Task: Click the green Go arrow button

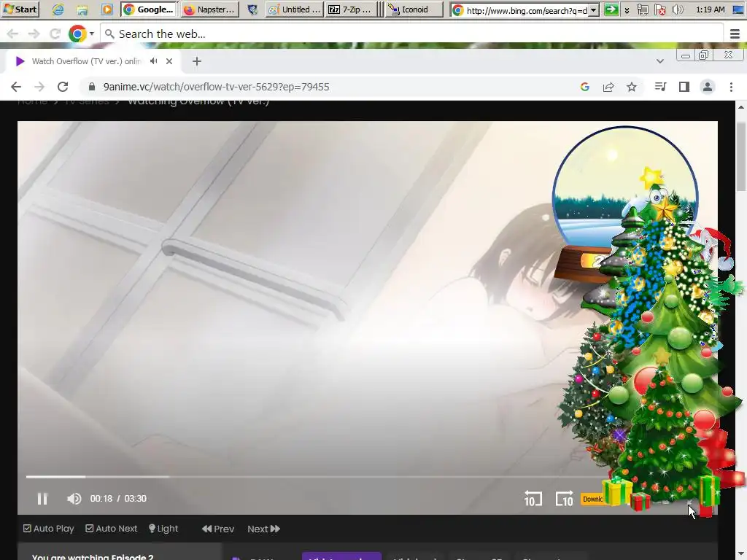Action: pos(611,9)
